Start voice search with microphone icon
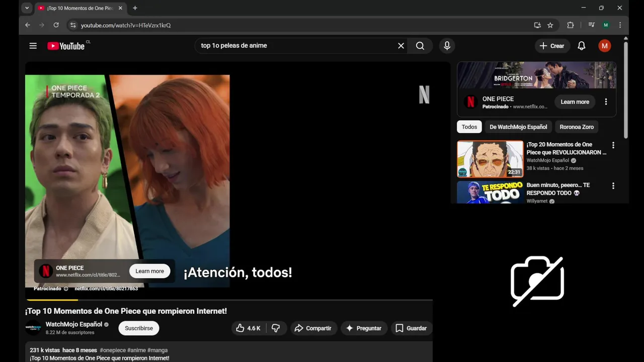The width and height of the screenshot is (644, 362). (x=447, y=46)
